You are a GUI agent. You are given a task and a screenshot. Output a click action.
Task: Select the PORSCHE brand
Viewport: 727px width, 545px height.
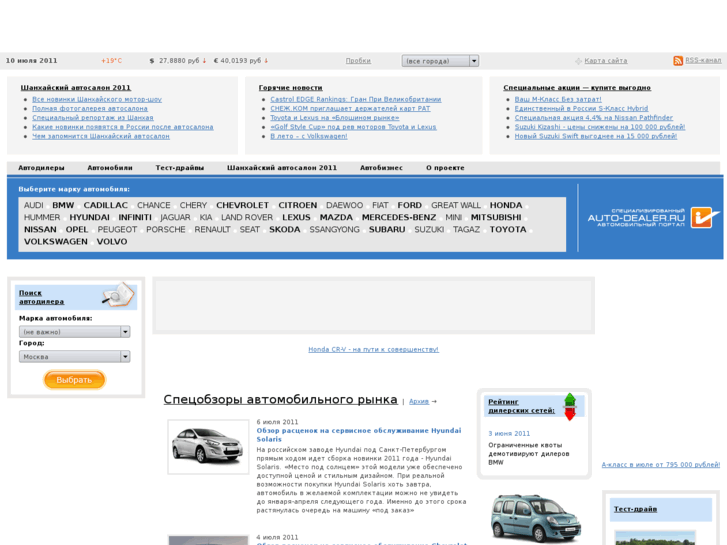coord(166,229)
